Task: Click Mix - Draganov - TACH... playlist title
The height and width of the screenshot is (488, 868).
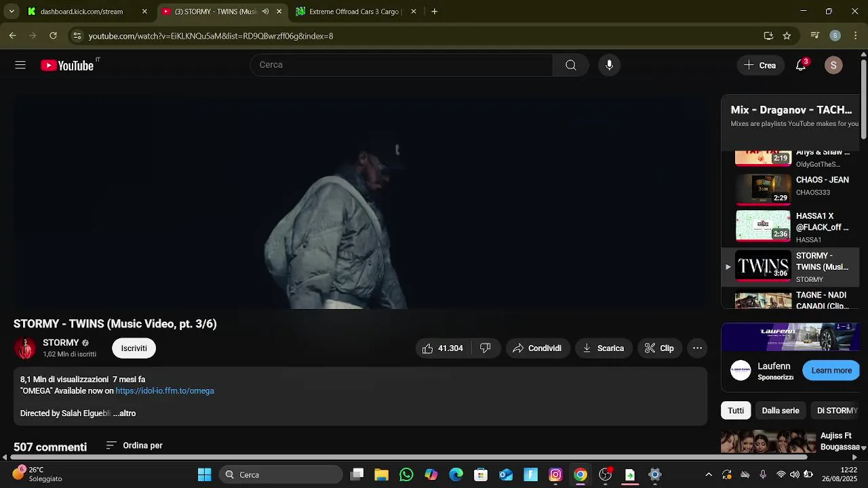Action: tap(791, 110)
